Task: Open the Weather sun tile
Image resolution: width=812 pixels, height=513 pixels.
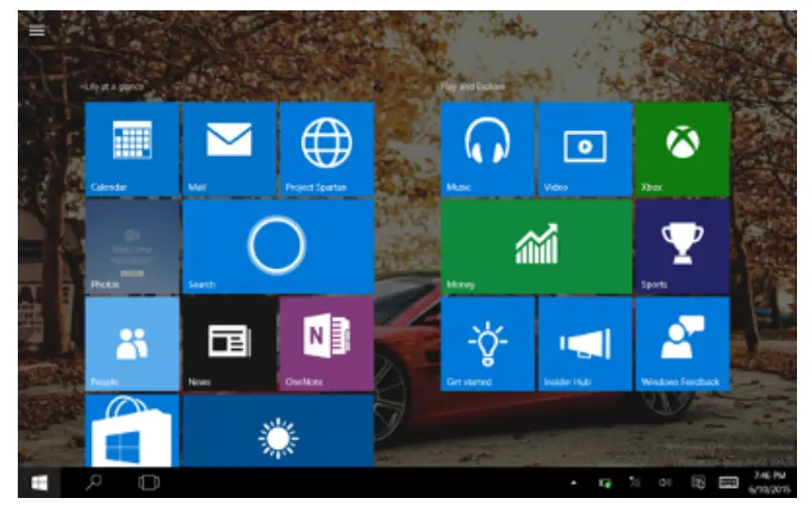Action: pos(278,430)
